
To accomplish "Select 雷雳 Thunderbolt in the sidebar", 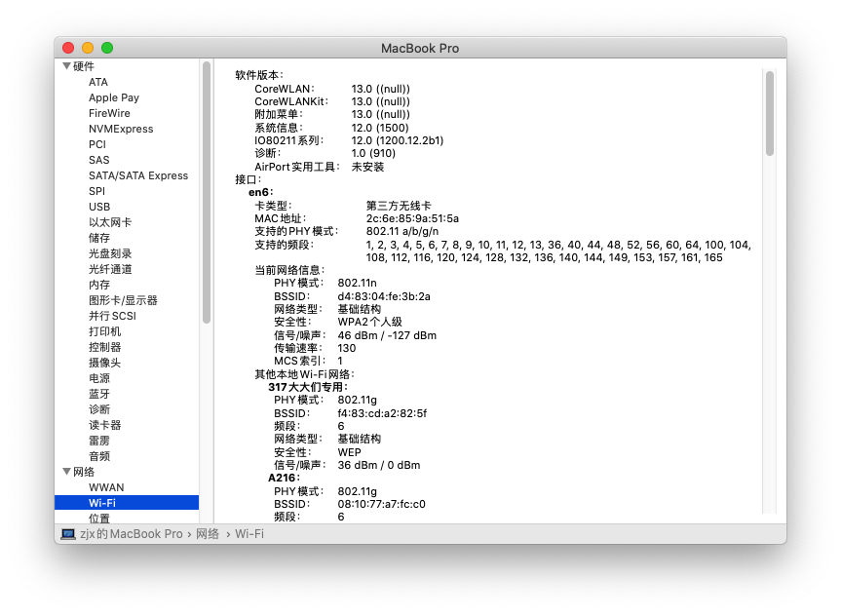I will pos(99,440).
